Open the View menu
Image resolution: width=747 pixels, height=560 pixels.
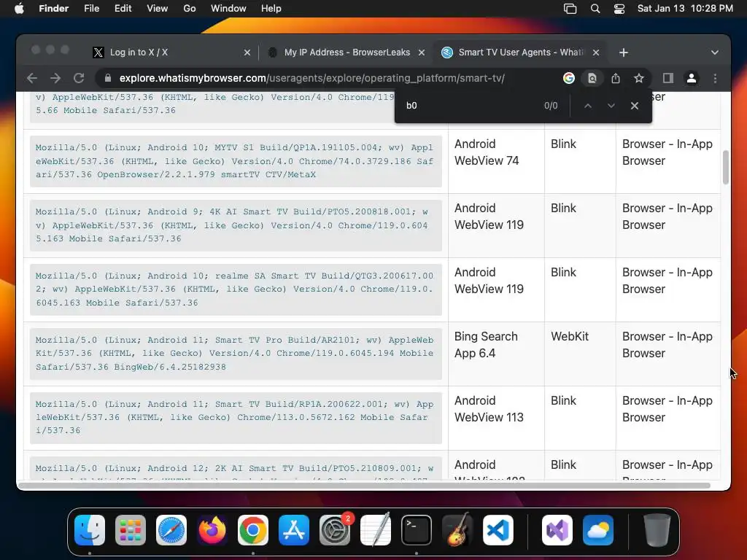[x=158, y=9]
